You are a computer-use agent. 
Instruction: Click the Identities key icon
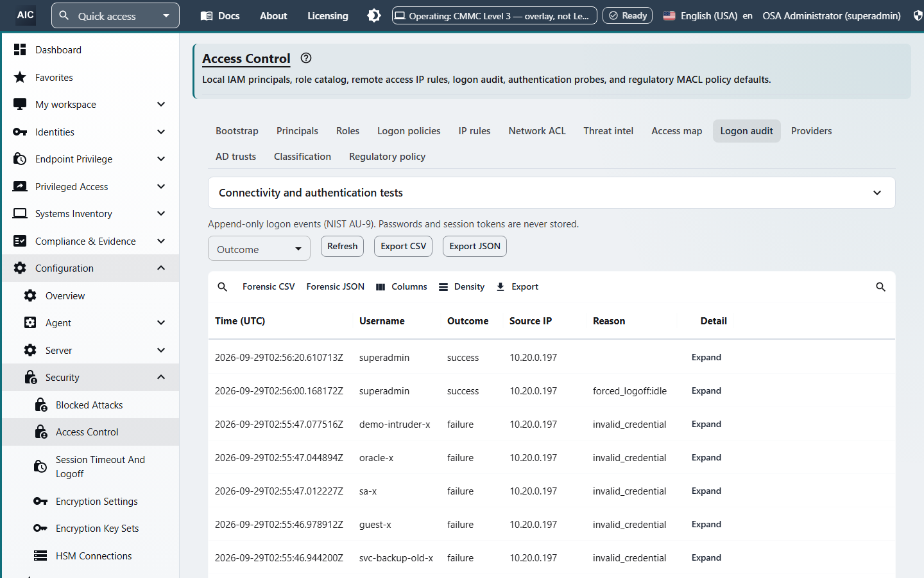click(20, 132)
